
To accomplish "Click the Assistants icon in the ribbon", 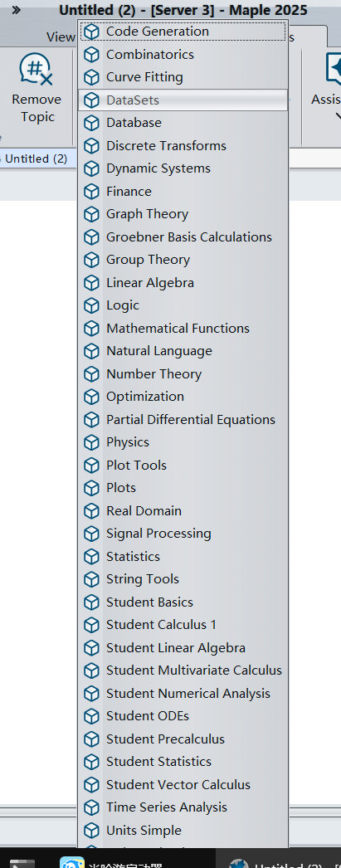I will click(x=334, y=69).
